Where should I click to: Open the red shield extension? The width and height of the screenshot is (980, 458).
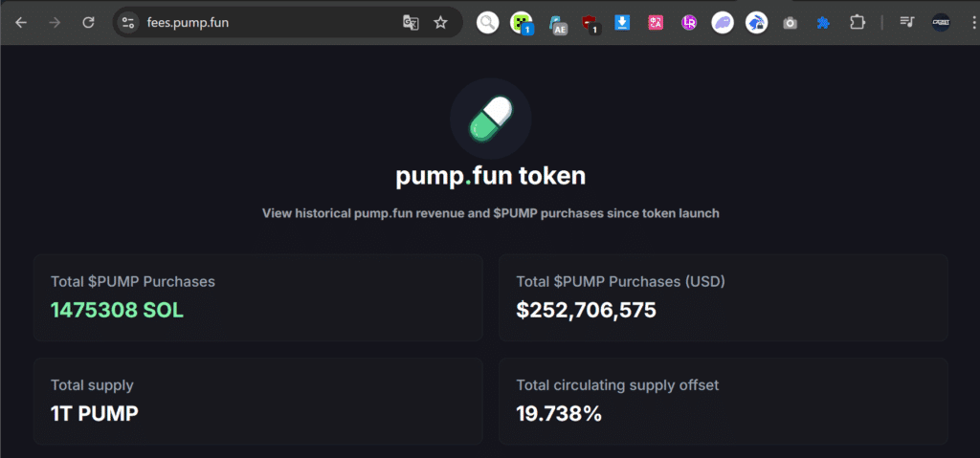click(x=590, y=24)
